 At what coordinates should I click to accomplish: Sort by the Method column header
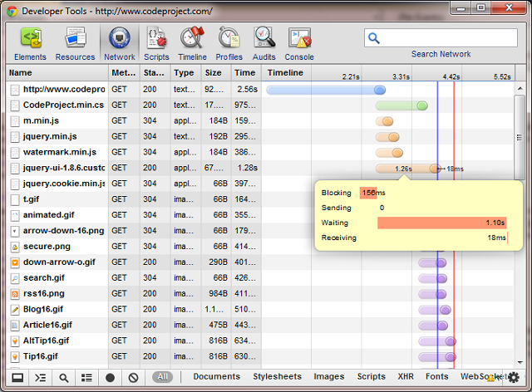tap(124, 73)
